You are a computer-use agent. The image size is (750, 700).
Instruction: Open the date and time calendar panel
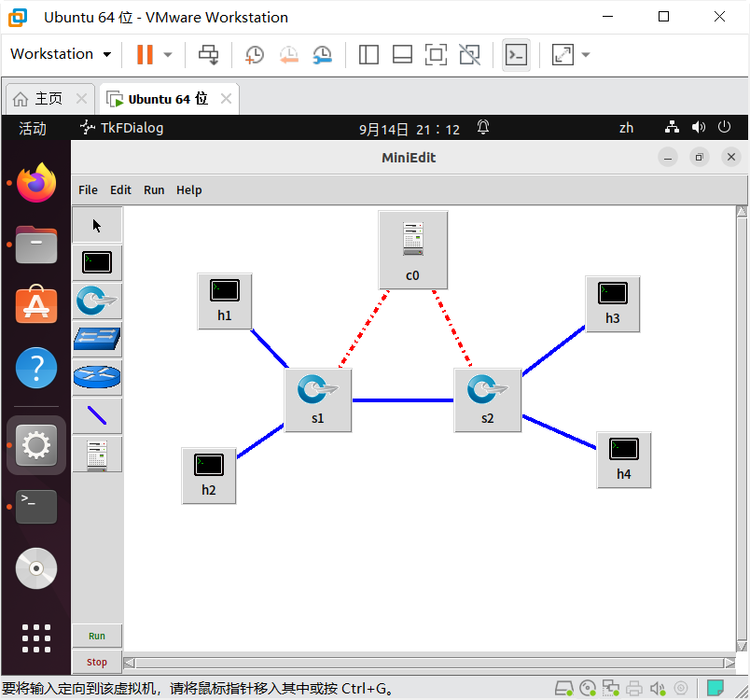(x=410, y=129)
